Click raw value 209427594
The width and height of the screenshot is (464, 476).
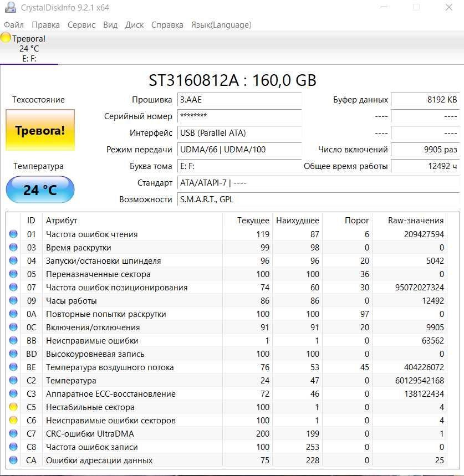coord(424,234)
